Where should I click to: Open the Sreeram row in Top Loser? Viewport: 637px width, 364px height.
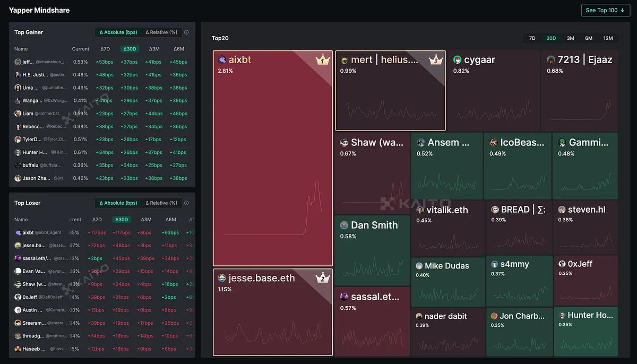[102, 323]
